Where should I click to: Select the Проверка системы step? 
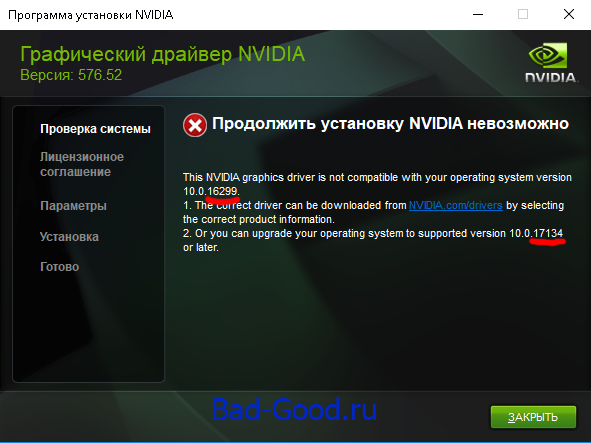point(95,129)
